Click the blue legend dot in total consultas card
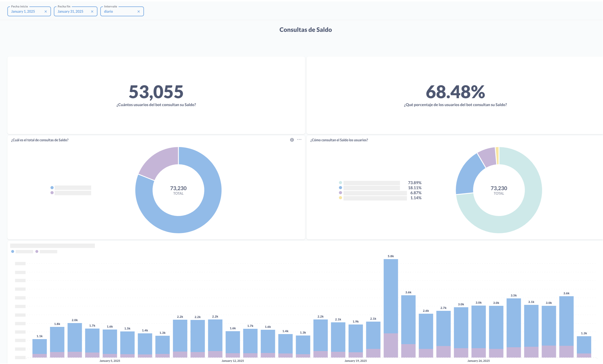Screen dimensions: 603x364 click(x=52, y=188)
